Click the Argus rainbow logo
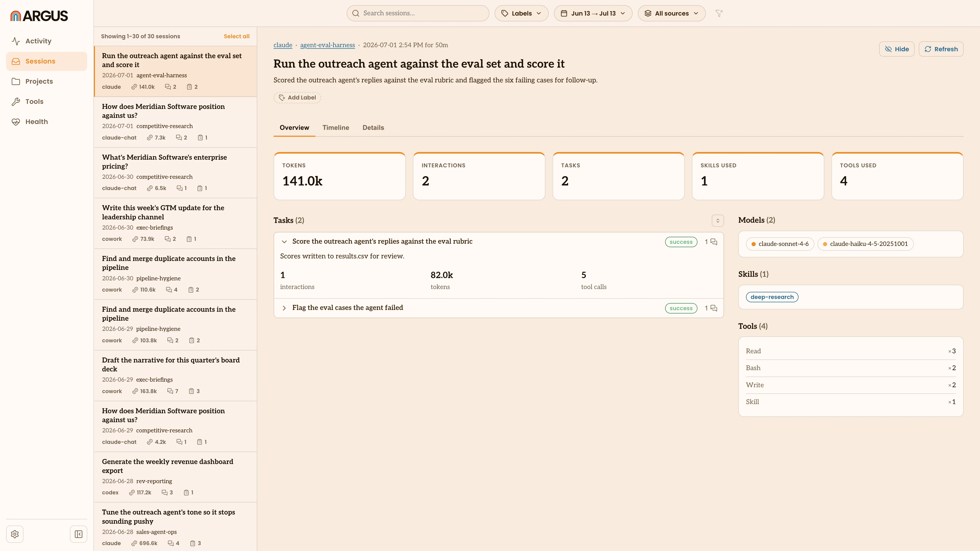 (x=16, y=16)
